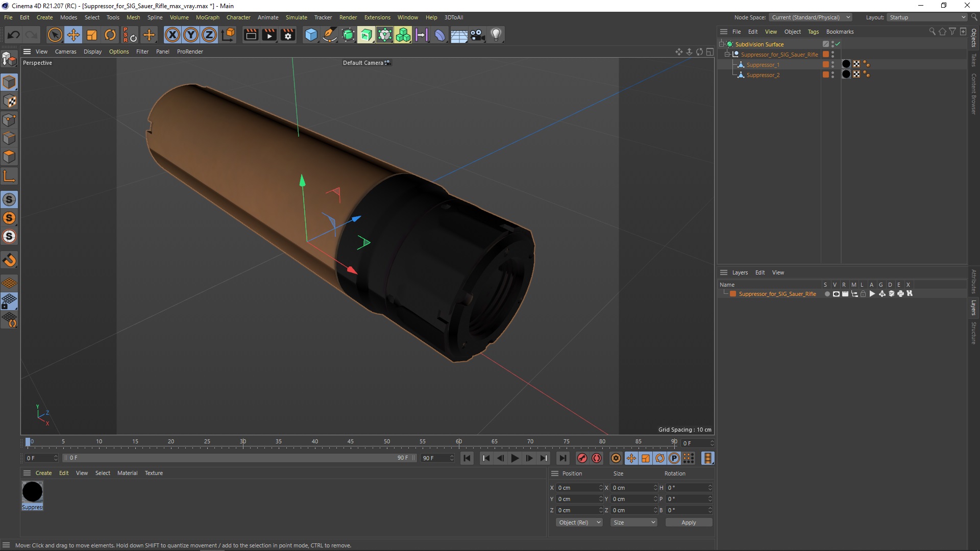The width and height of the screenshot is (980, 551).
Task: Click the Position X input field
Action: tap(578, 488)
